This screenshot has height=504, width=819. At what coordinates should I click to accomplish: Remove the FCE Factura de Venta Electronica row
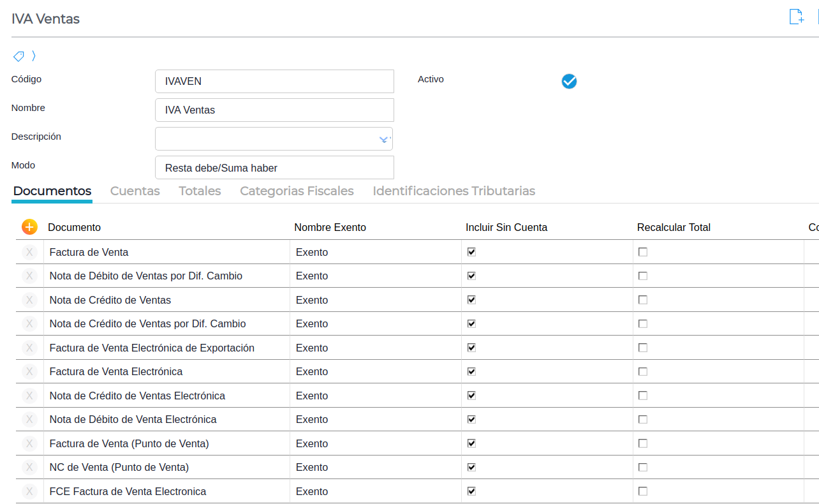coord(29,491)
